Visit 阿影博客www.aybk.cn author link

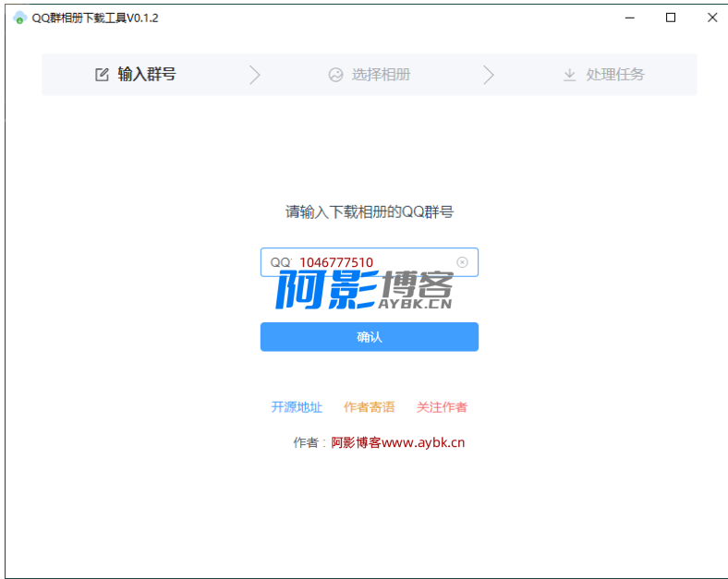[398, 442]
